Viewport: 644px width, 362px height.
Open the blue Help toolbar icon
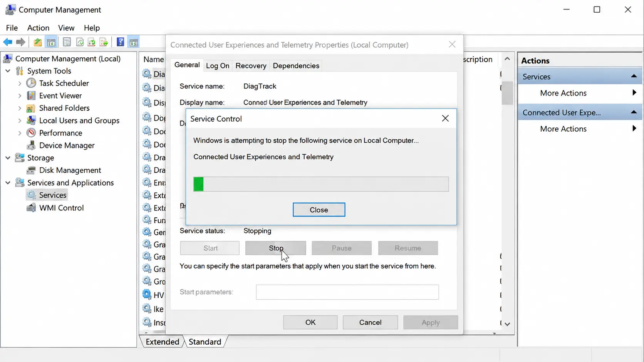(x=121, y=42)
